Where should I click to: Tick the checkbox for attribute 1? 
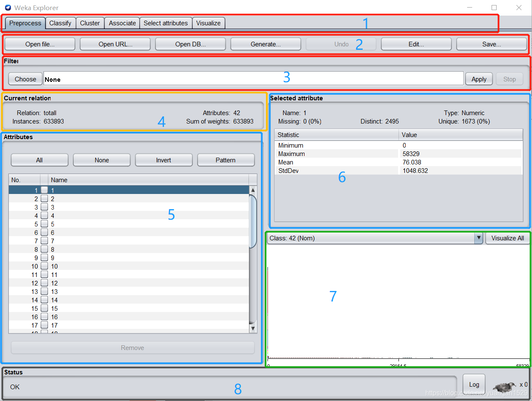[44, 190]
